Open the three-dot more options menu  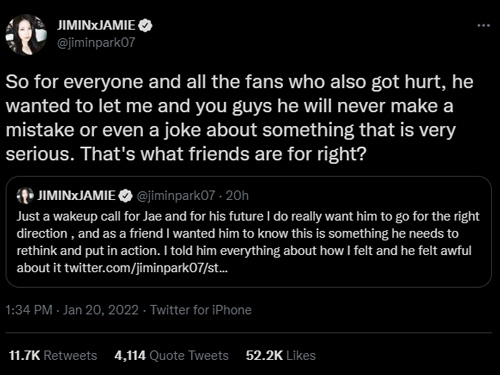[x=483, y=25]
